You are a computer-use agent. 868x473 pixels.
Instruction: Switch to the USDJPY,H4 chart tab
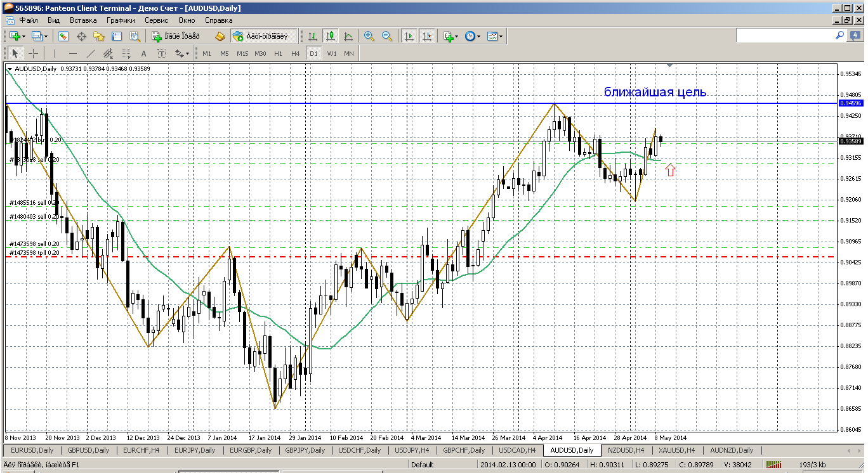point(411,450)
